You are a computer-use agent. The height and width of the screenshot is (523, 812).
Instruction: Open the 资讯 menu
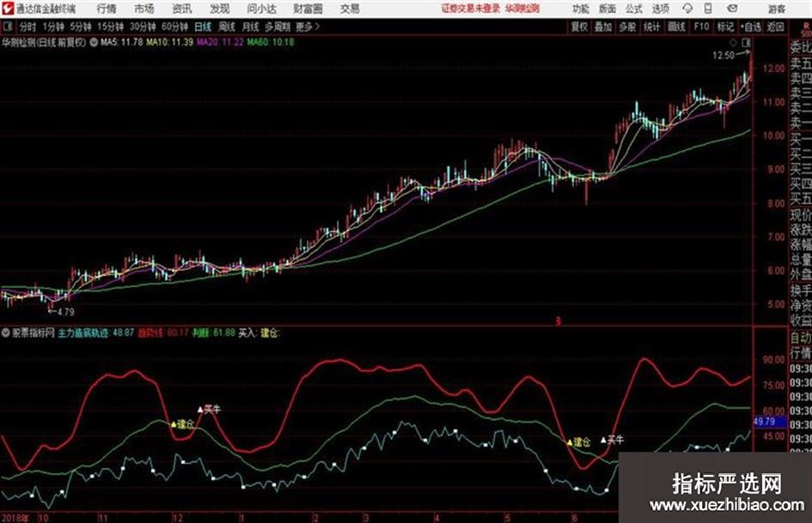click(182, 9)
